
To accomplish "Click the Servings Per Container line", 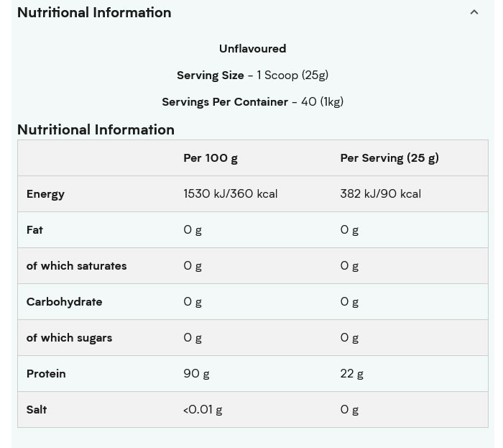I will point(252,101).
